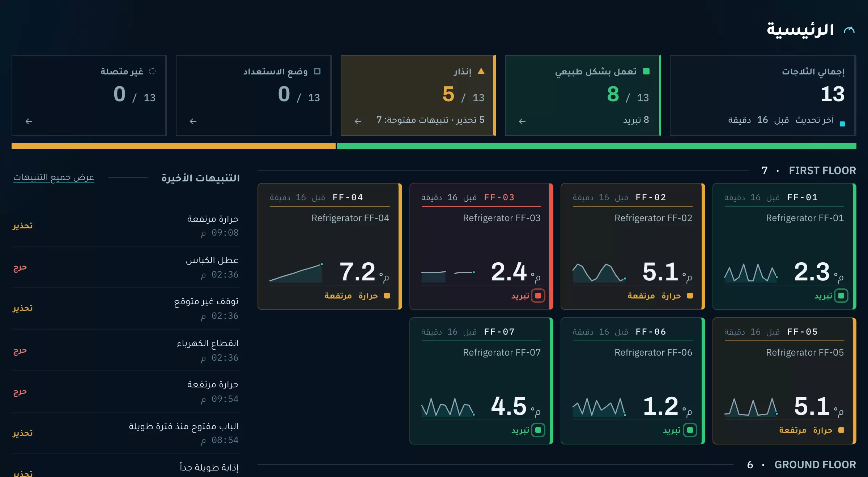Select the عطل الكباس alert row
The image size is (868, 477).
125,267
